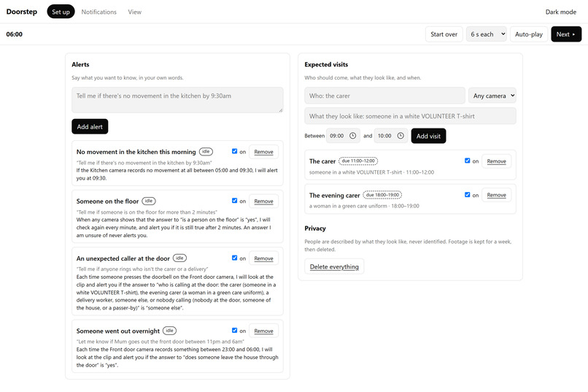
Task: Remove 'The evening carer' expected visit
Action: tap(497, 195)
